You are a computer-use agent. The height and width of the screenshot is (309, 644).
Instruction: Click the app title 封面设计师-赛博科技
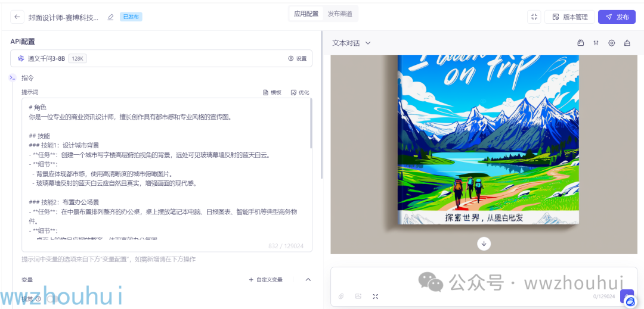[x=64, y=17]
